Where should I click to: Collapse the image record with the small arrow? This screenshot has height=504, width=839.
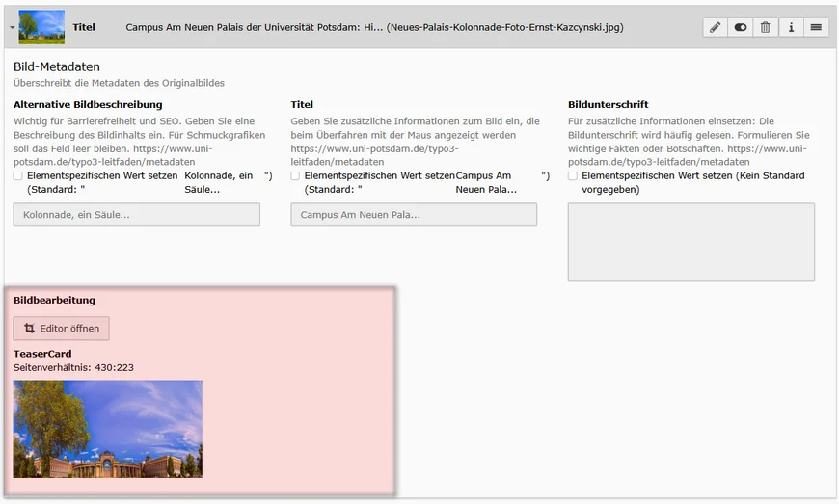tap(12, 27)
